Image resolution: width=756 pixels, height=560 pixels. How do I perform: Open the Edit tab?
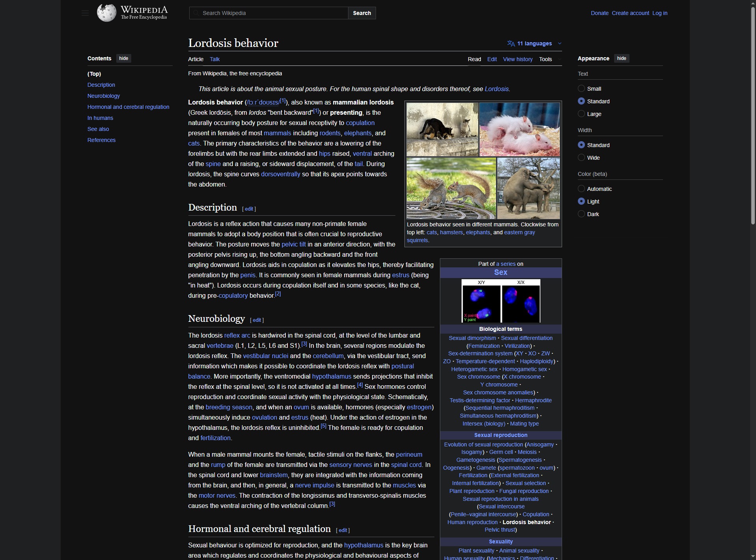[492, 59]
